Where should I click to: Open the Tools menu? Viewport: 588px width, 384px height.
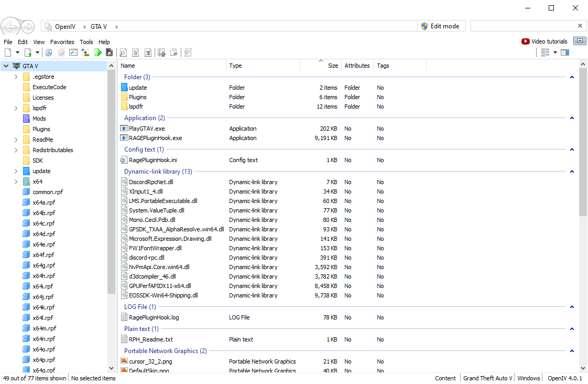click(86, 42)
